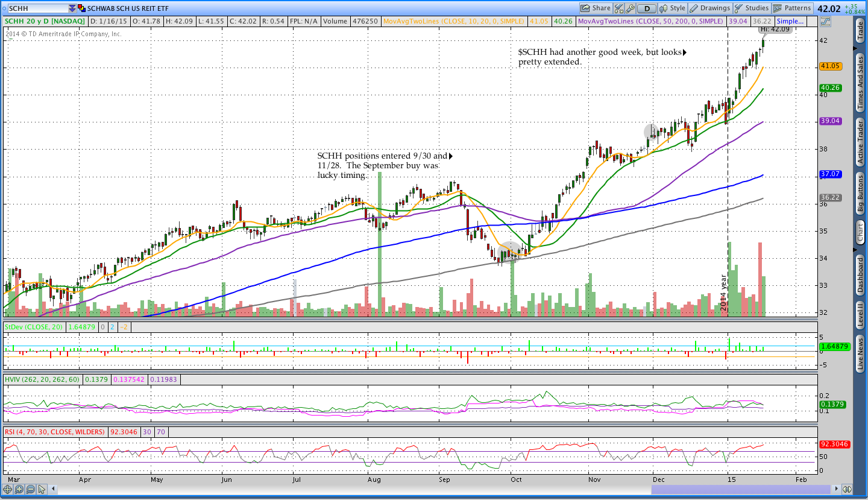Click the HVIV study label
This screenshot has width=868, height=500.
tap(42, 379)
